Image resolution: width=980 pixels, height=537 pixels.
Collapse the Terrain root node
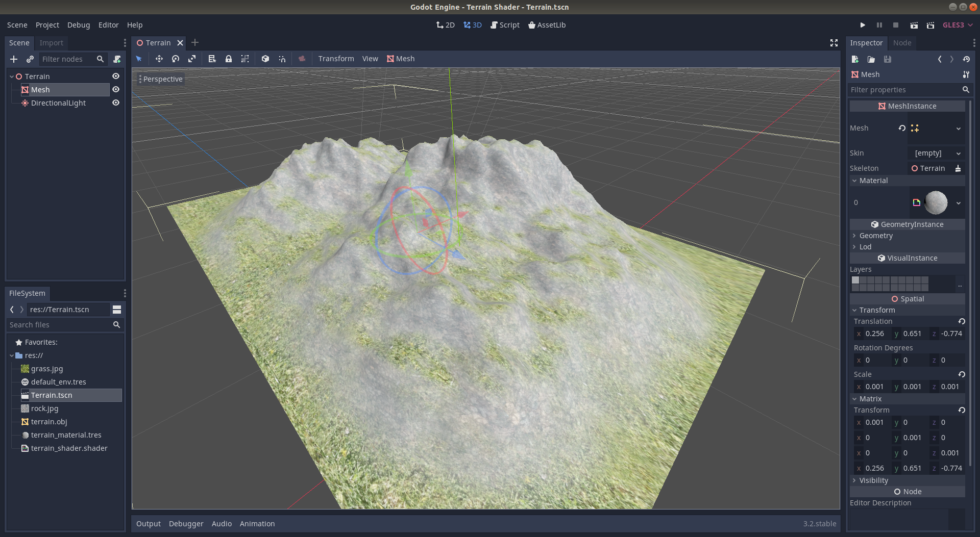[x=12, y=76]
